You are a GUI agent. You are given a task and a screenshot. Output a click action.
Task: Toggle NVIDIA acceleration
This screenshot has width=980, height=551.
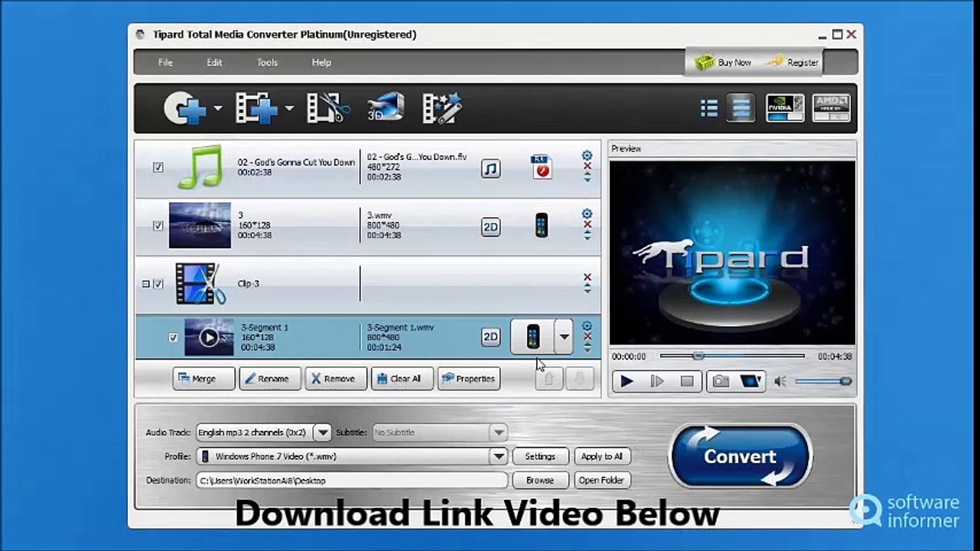click(x=786, y=109)
